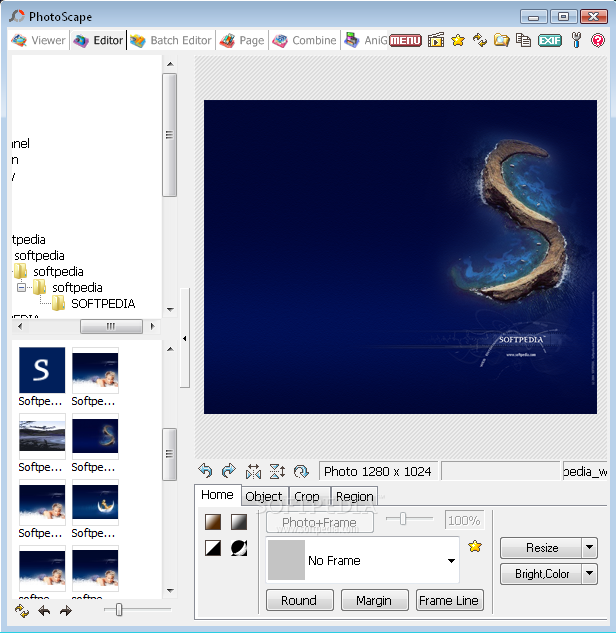Collapse the softpedia tree node
Image resolution: width=616 pixels, height=633 pixels.
(21, 287)
